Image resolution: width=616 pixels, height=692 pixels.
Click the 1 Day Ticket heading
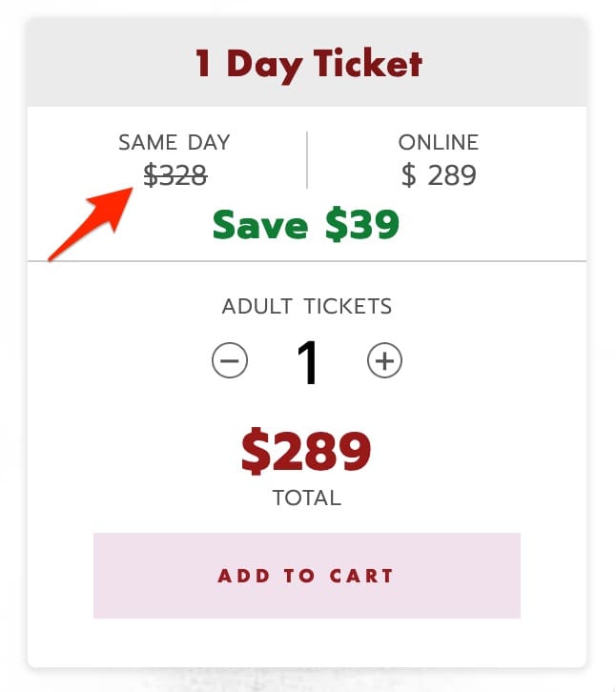coord(308,65)
